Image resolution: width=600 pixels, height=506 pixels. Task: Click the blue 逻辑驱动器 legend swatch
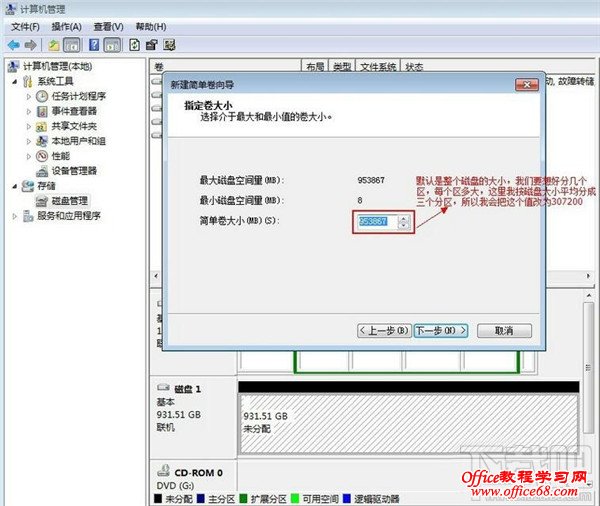347,498
